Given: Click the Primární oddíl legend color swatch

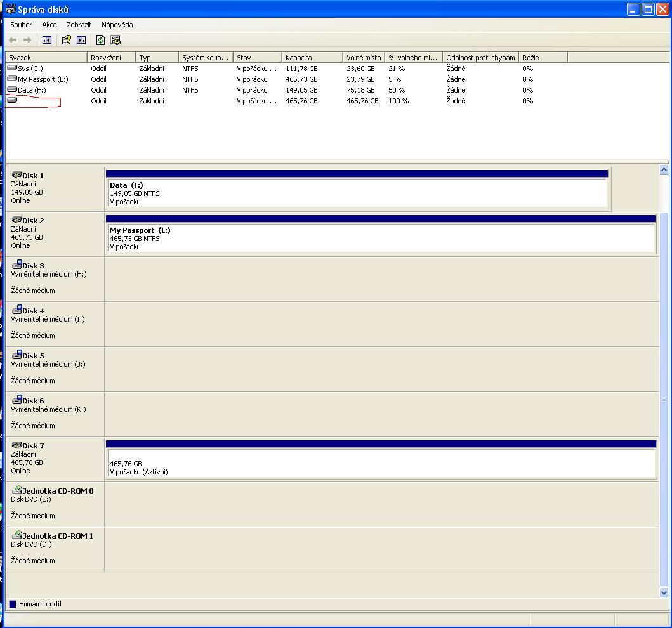Looking at the screenshot, I should coord(12,605).
